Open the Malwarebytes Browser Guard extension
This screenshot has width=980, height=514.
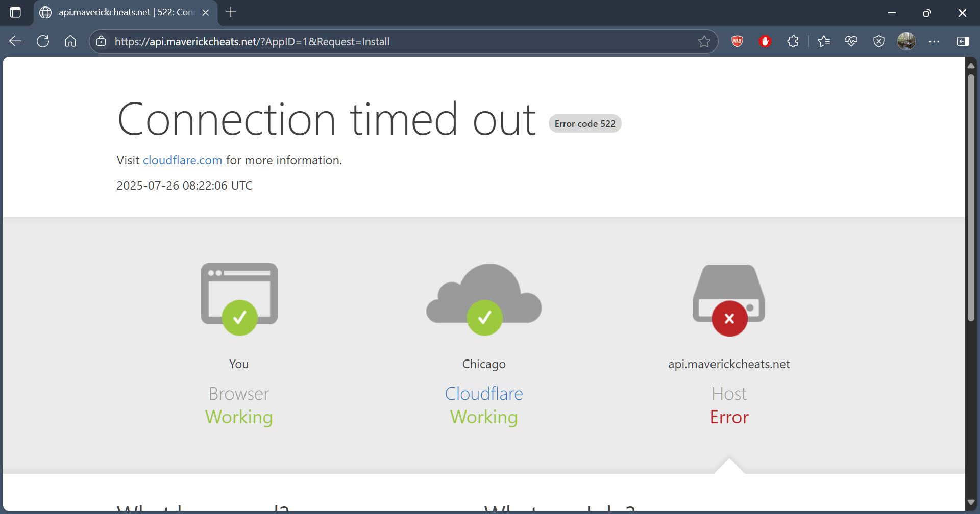coord(737,41)
